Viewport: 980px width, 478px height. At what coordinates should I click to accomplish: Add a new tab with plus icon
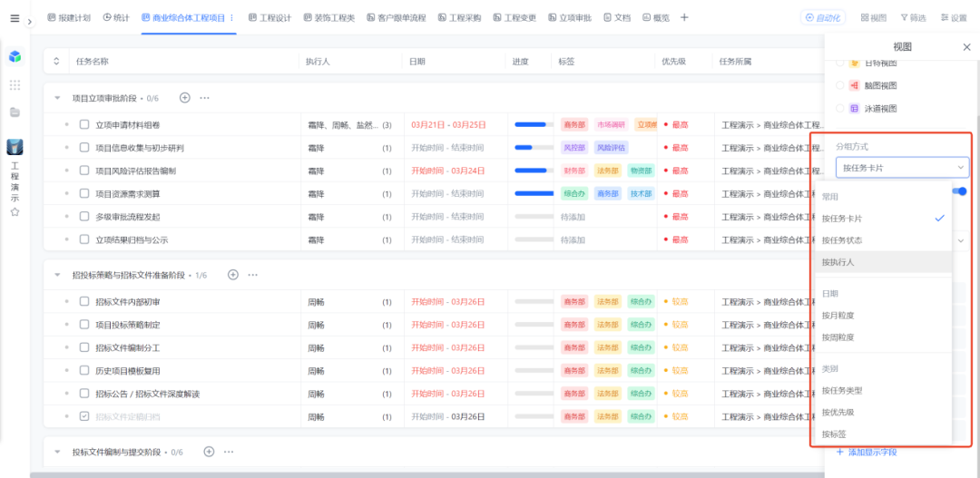684,17
